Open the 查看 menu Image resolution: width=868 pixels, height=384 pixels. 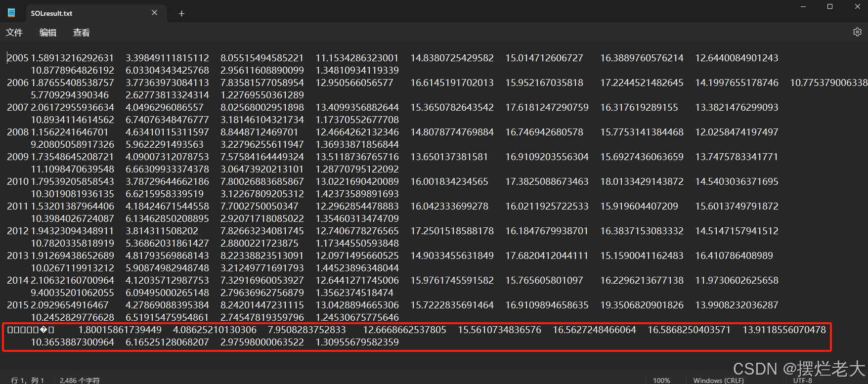pyautogui.click(x=82, y=33)
